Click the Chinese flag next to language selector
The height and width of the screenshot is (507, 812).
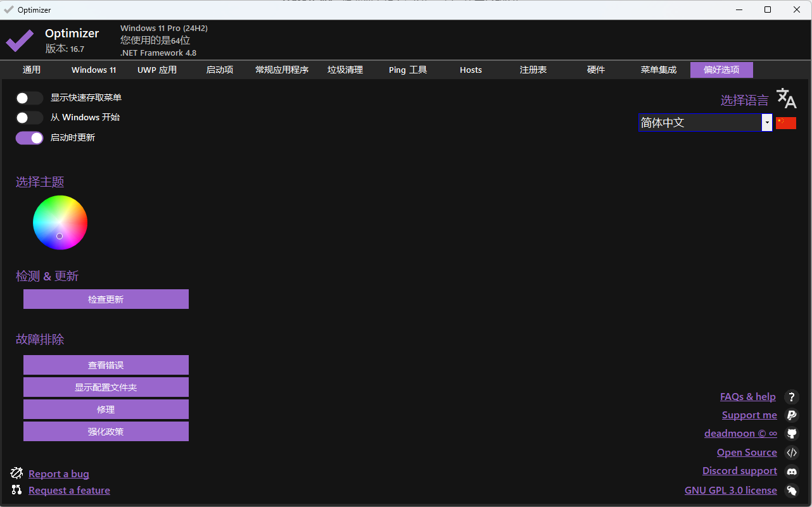click(x=786, y=122)
